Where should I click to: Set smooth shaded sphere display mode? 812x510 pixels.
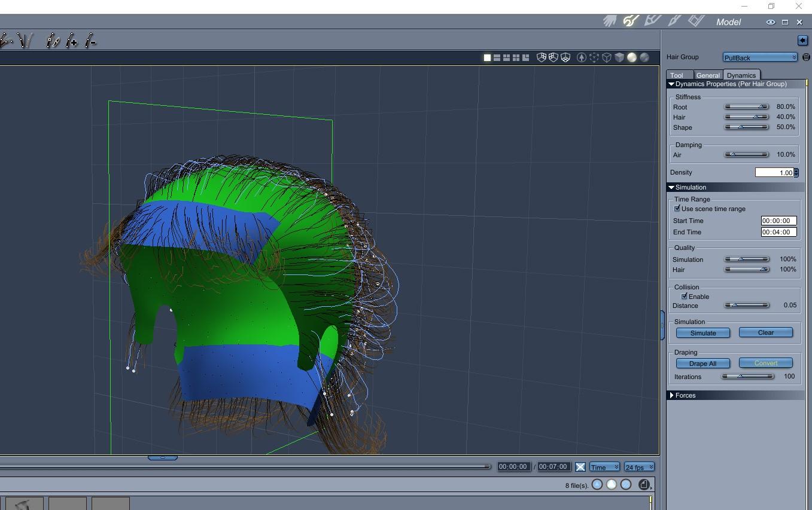632,58
